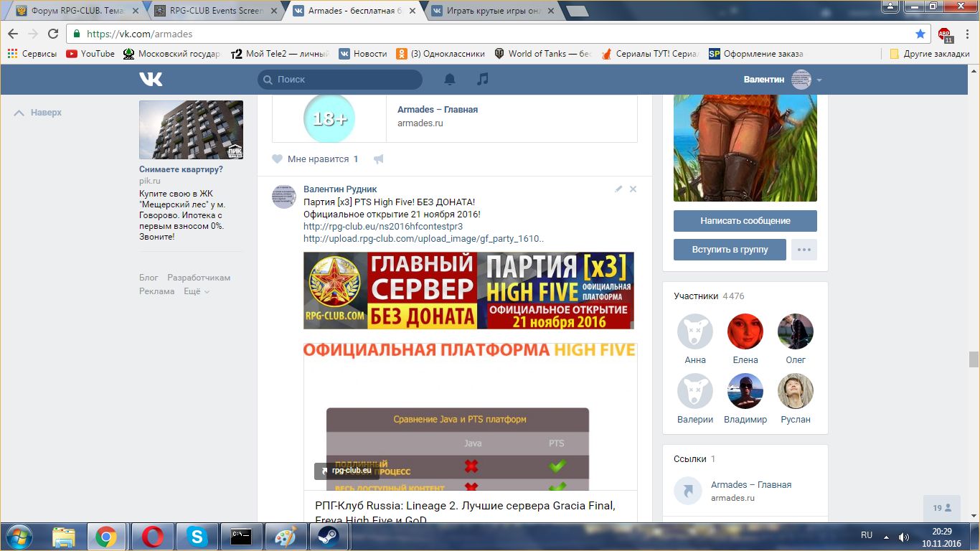This screenshot has width=980, height=551.
Task: Go back with the browser back arrow
Action: tap(13, 34)
